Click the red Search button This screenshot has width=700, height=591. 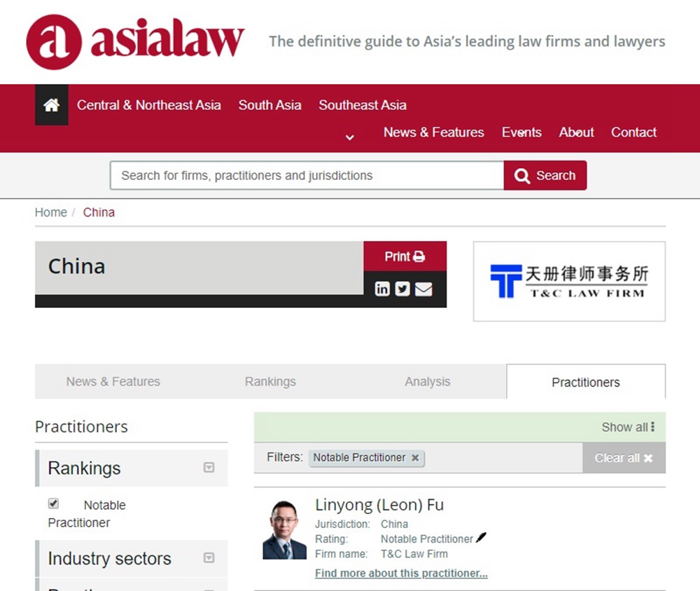(545, 176)
